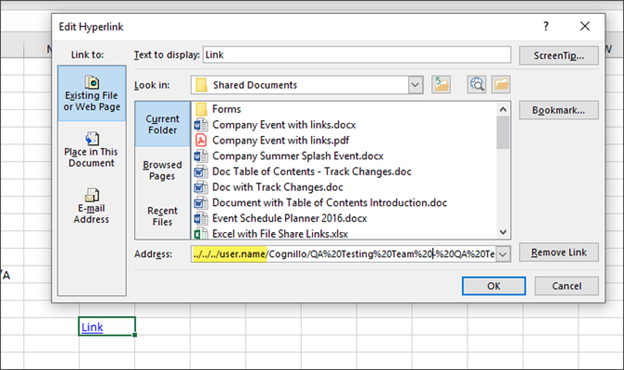Click the Browse the Web icon

pos(476,84)
